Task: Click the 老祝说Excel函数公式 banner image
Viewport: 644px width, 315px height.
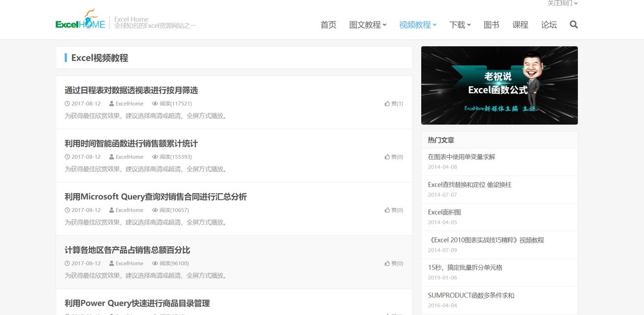Action: pos(499,85)
